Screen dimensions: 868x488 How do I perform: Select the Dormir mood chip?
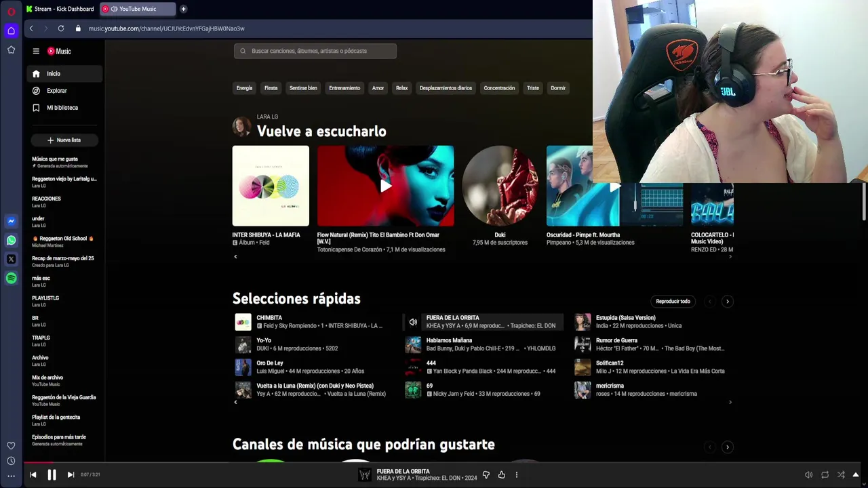(x=558, y=88)
